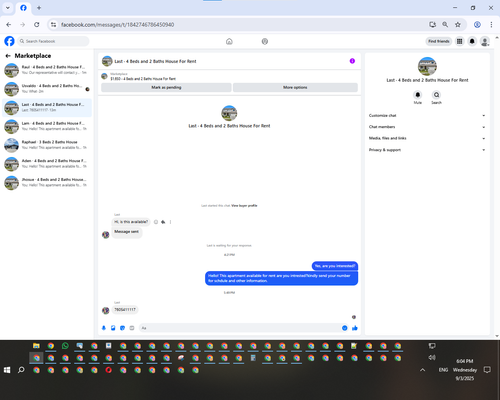
Task: Attach a photo with the image icon
Action: [113, 328]
